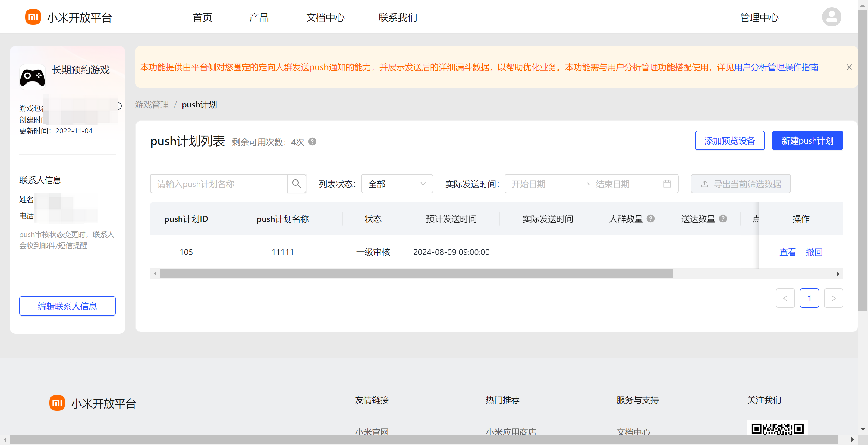Click the Xiaomi logo in the header

(x=33, y=17)
